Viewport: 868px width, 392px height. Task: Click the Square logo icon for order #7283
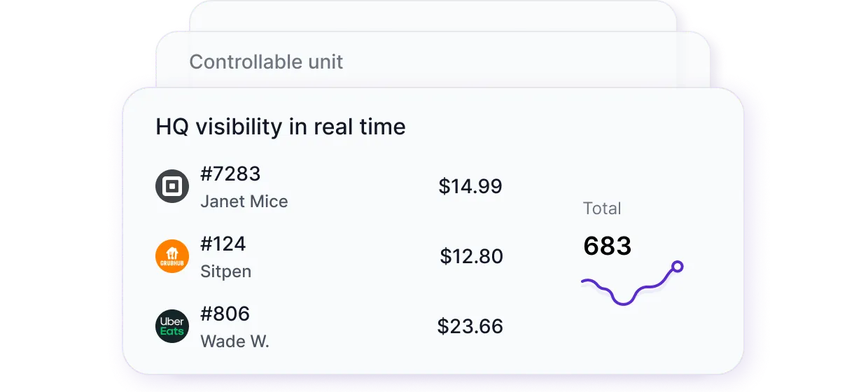point(171,186)
